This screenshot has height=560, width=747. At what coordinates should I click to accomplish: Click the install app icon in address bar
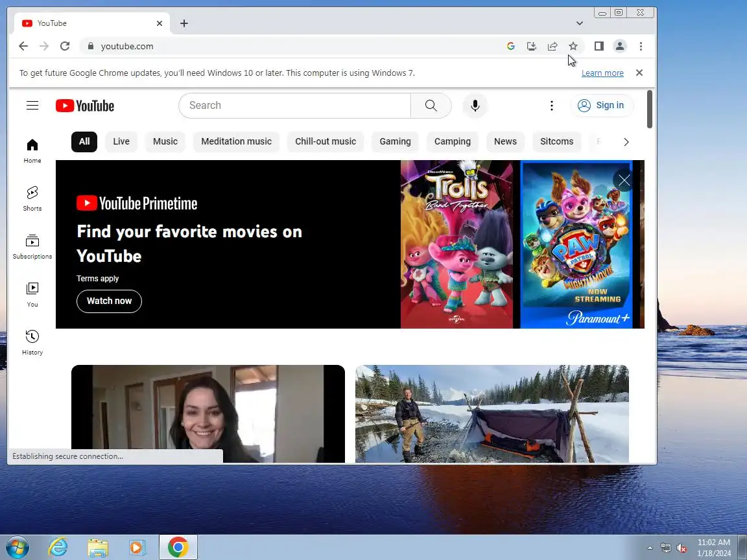(x=532, y=46)
